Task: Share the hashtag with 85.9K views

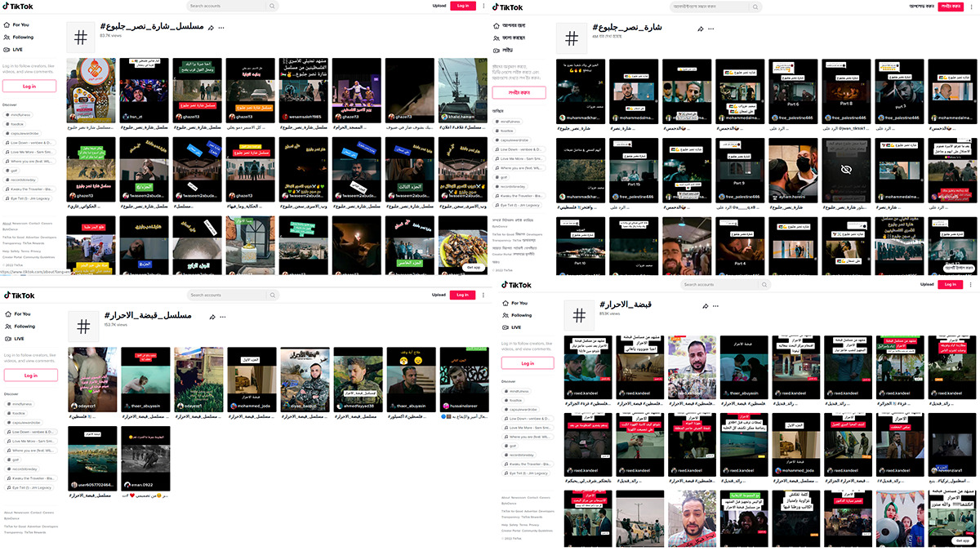Action: [x=706, y=305]
